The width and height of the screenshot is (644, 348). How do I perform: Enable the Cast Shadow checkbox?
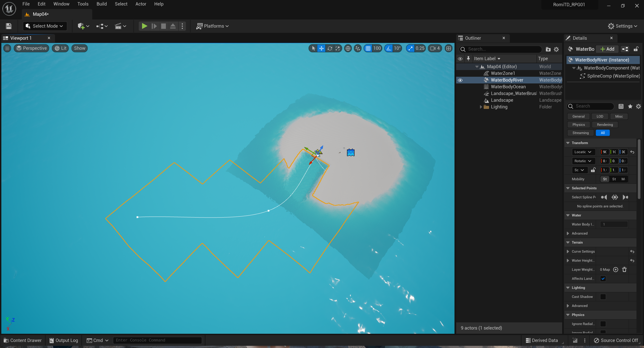tap(603, 297)
